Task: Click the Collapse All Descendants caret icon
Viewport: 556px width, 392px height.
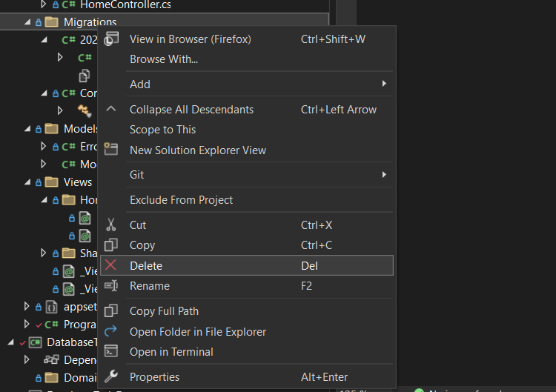Action: coord(111,109)
